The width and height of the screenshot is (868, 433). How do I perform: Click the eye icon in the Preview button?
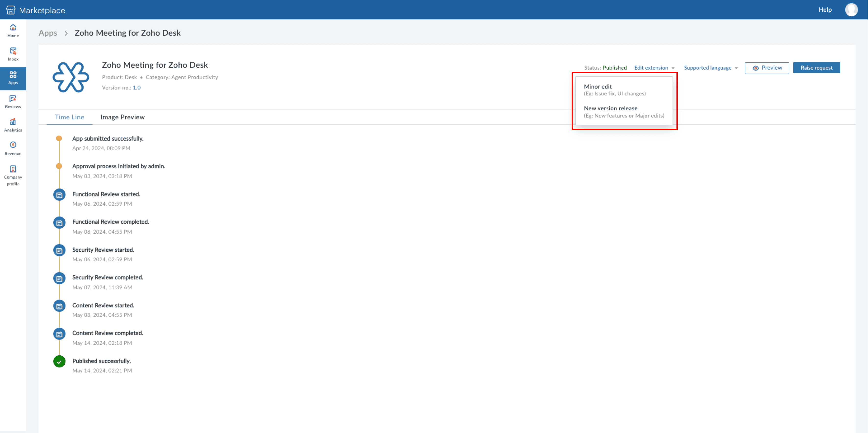tap(755, 68)
